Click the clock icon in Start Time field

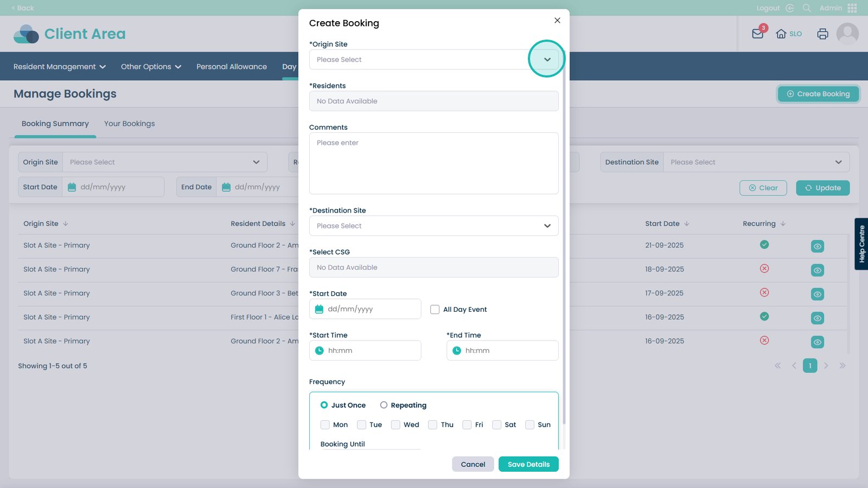click(x=320, y=351)
